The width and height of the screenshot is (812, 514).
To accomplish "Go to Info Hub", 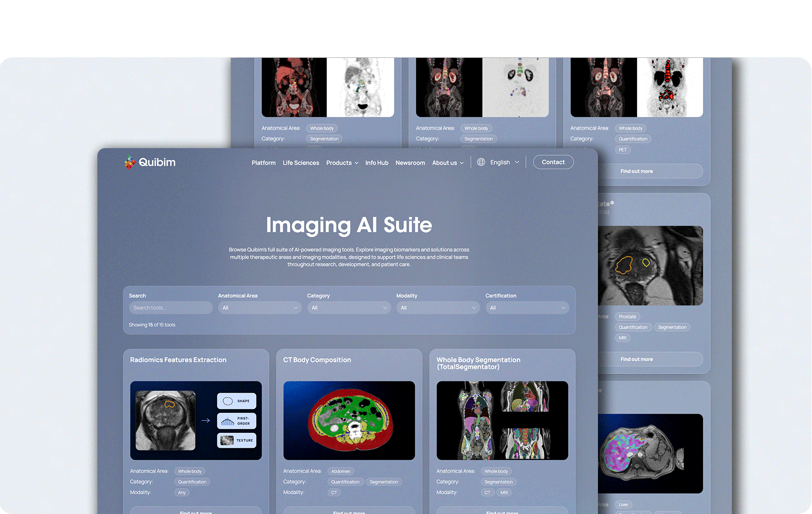I will [x=377, y=163].
